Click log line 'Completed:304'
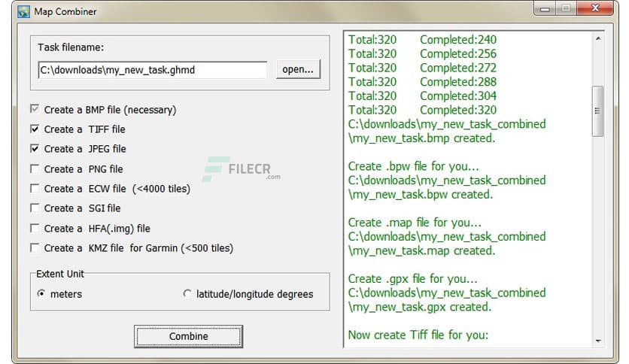Image resolution: width=629 pixels, height=364 pixels. click(x=458, y=96)
